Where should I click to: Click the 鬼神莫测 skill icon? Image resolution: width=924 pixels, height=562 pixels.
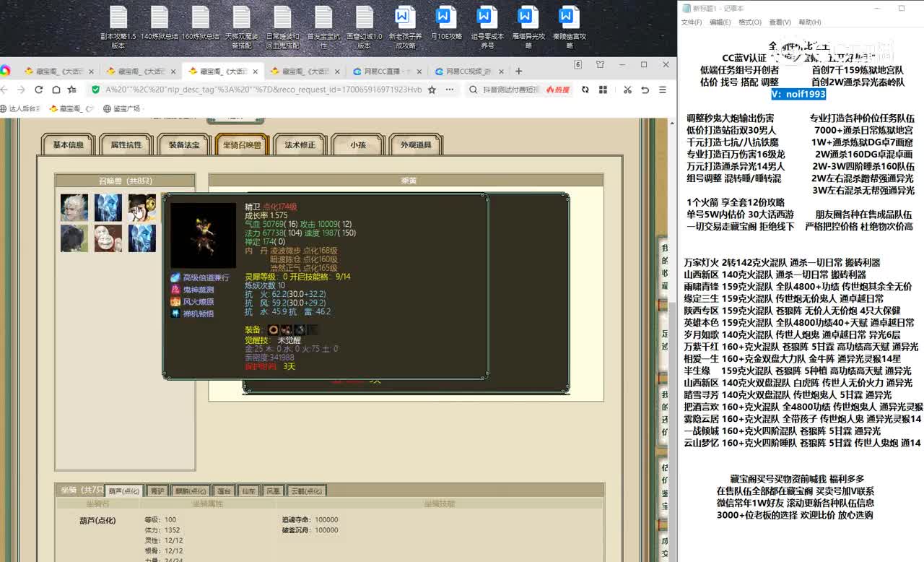(x=175, y=290)
